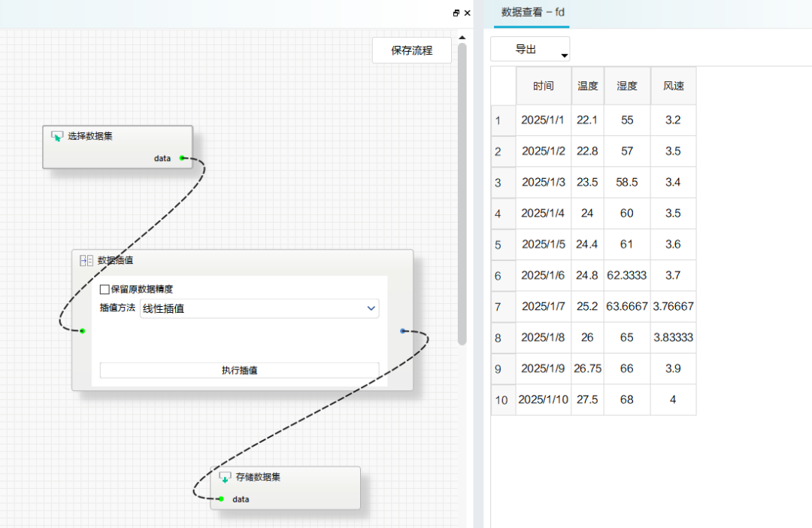Click the 选择数据集 node icon
The width and height of the screenshot is (812, 528).
[x=57, y=136]
